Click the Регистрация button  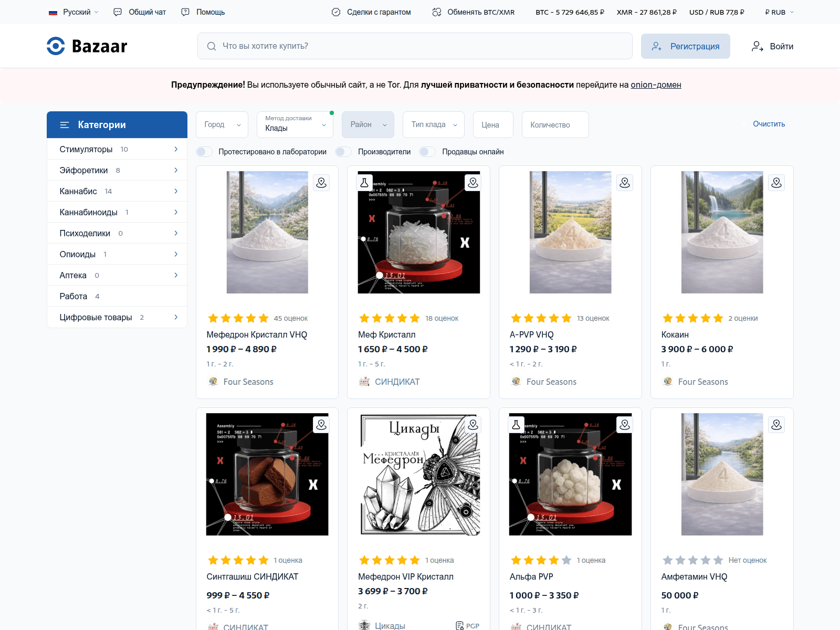685,46
